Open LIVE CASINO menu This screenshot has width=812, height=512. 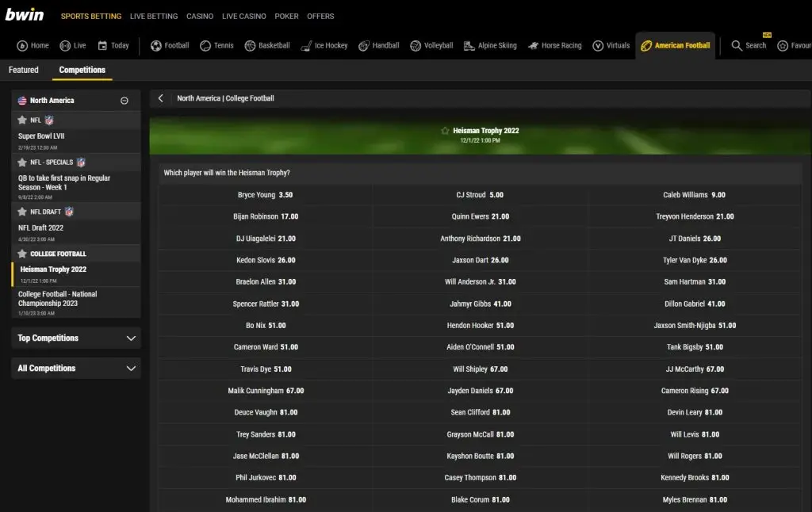pos(244,16)
